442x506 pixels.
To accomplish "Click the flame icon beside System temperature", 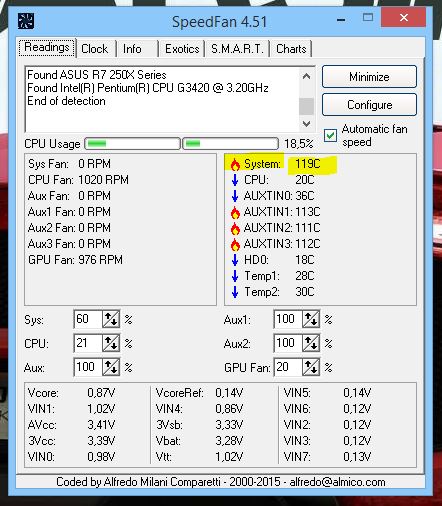I will (x=235, y=164).
